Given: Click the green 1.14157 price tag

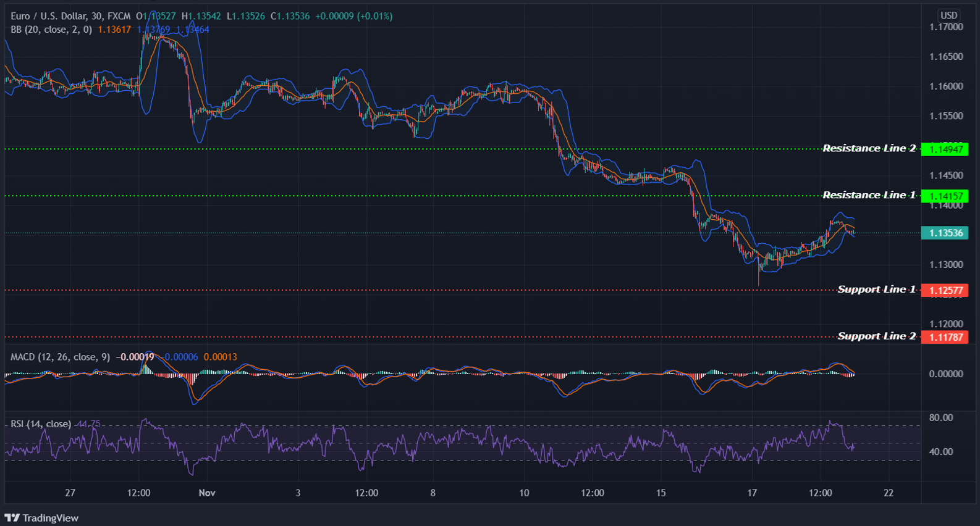Looking at the screenshot, I should click(x=944, y=196).
